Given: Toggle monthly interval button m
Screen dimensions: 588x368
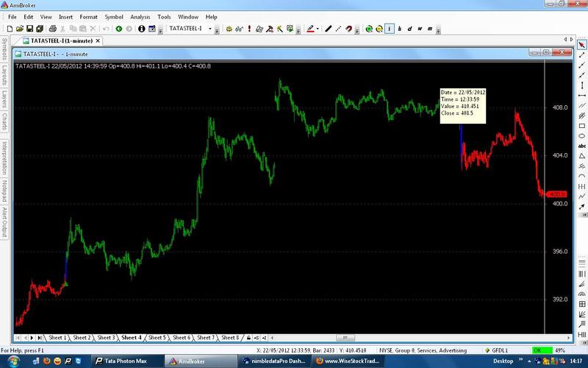Looking at the screenshot, I should click(430, 29).
